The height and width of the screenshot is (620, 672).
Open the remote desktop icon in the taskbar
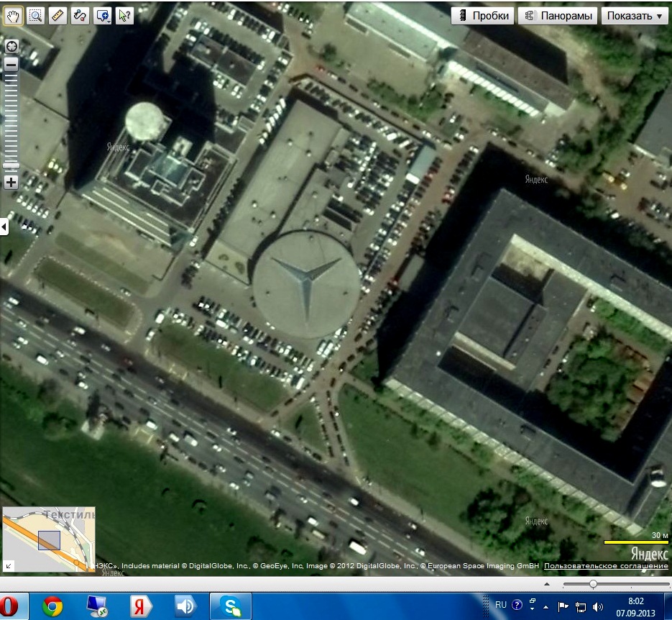point(97,607)
